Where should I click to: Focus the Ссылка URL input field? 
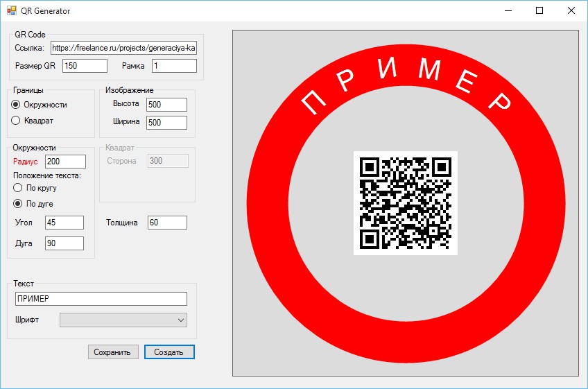tap(123, 48)
